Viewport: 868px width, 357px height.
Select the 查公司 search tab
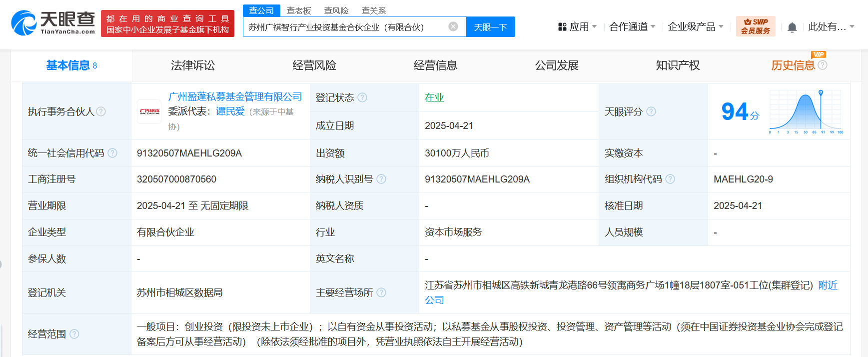(261, 10)
